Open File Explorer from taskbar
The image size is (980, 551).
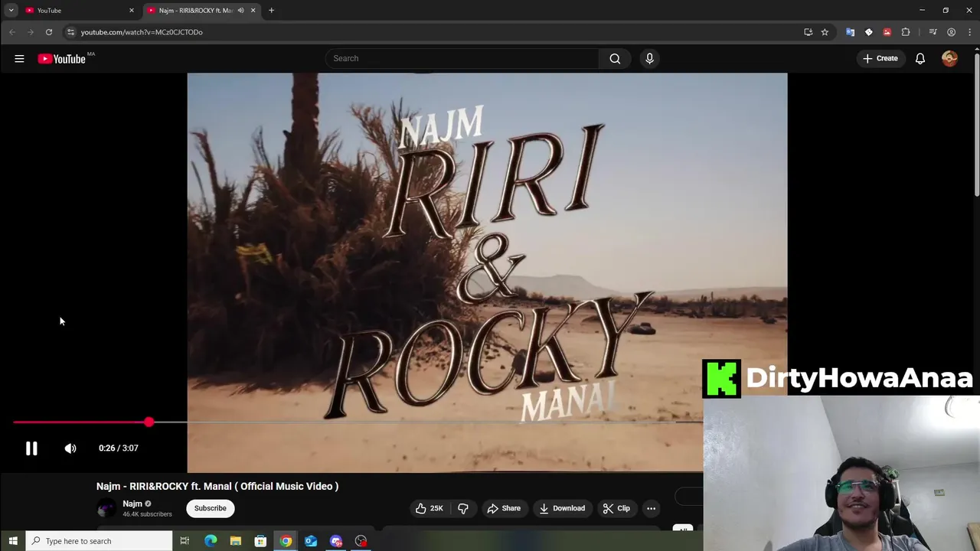(236, 541)
